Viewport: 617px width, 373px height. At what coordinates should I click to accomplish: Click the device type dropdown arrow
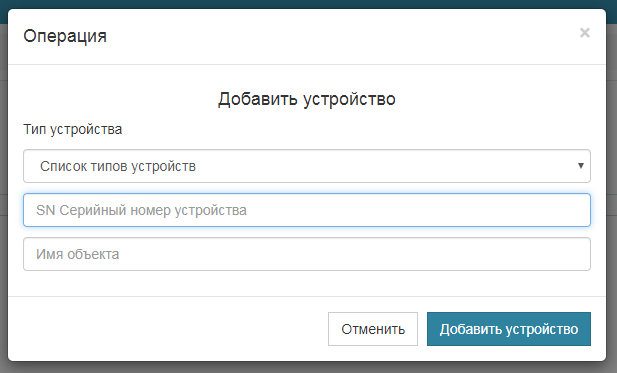[580, 166]
